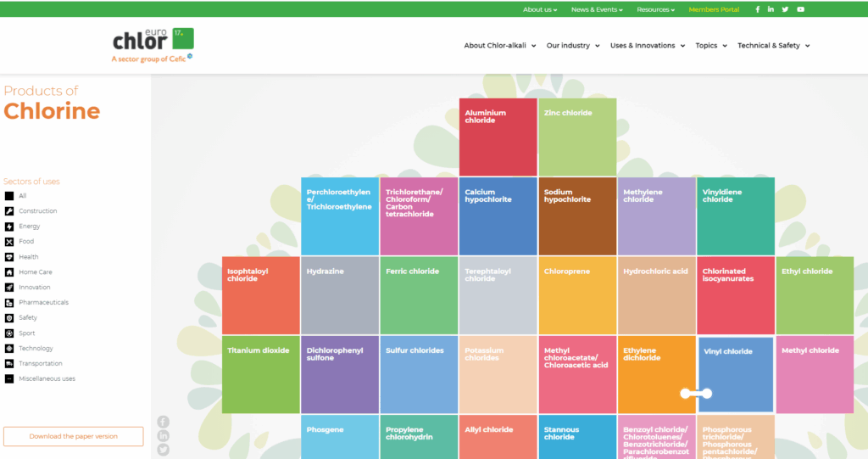Image resolution: width=868 pixels, height=459 pixels.
Task: Share via the grey Twitter icon beside the grid
Action: point(163,449)
